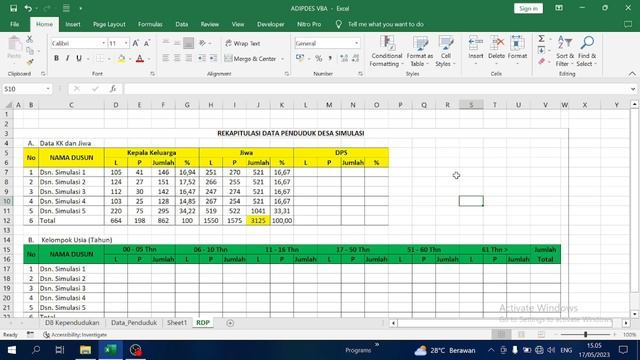Click the AutoSum sigma icon
Screen dimensions: 640x360
(541, 39)
